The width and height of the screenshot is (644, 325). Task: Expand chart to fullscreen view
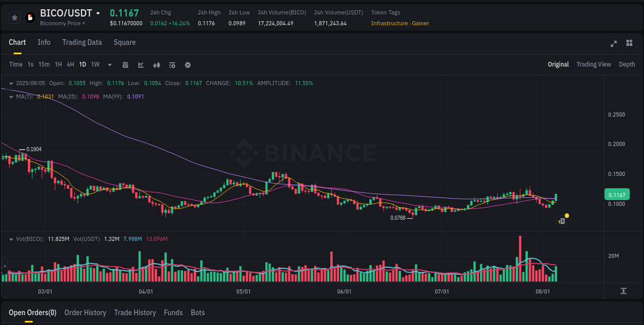pyautogui.click(x=614, y=44)
